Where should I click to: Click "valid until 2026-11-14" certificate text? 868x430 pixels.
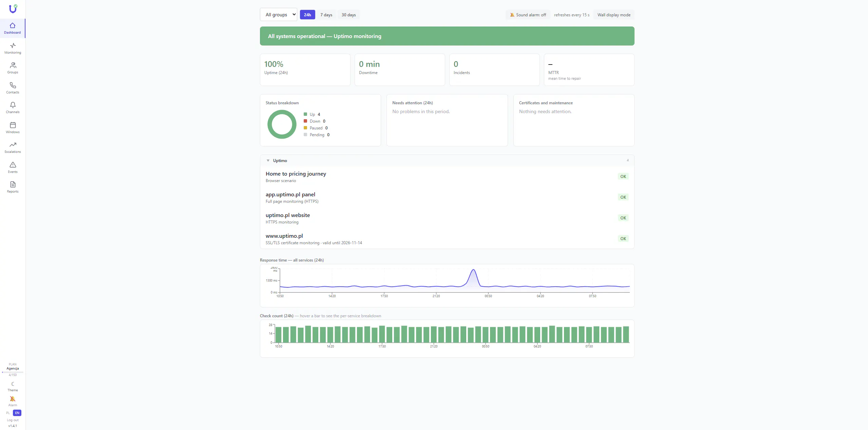342,243
